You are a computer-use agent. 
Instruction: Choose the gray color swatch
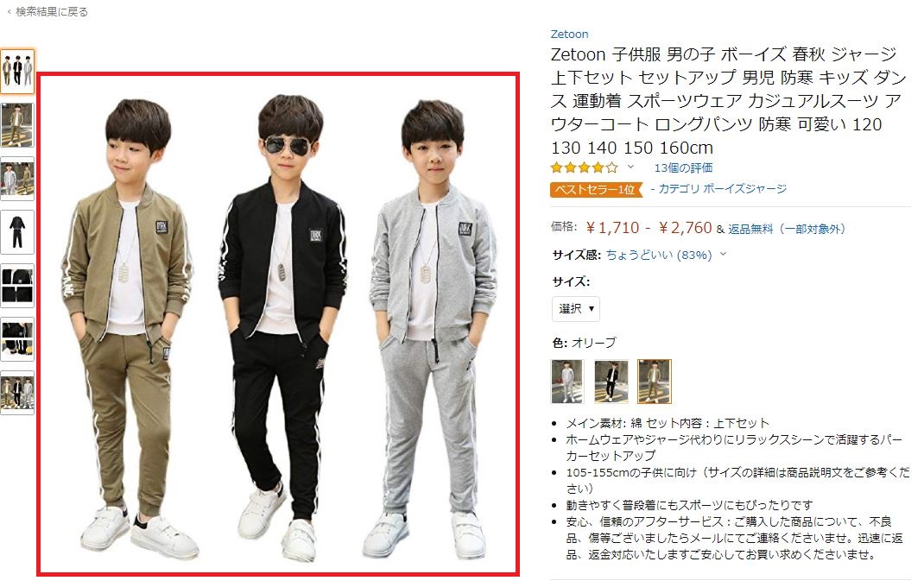tap(566, 382)
